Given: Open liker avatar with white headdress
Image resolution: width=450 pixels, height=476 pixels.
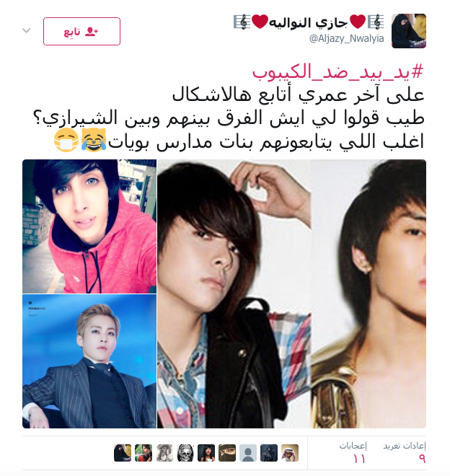Looking at the screenshot, I should (x=290, y=453).
